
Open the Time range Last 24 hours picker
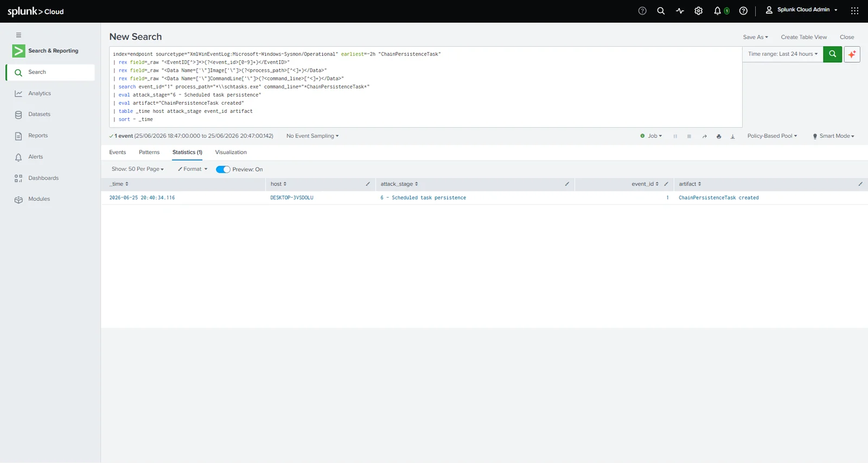click(x=783, y=54)
